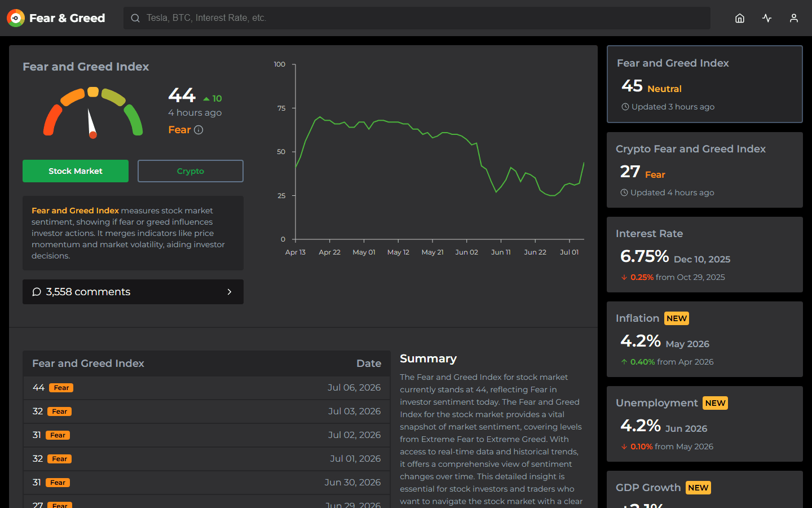
Task: Click the Fear badge in the Jul 02 row
Action: (58, 435)
